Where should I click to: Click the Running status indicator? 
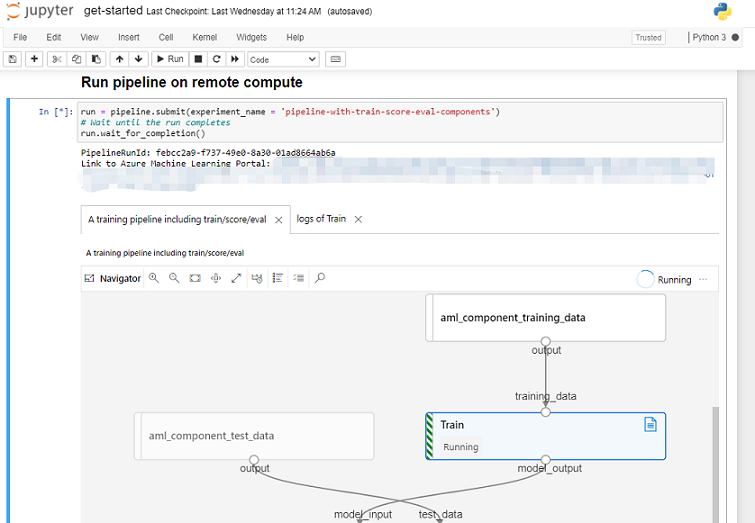(664, 279)
